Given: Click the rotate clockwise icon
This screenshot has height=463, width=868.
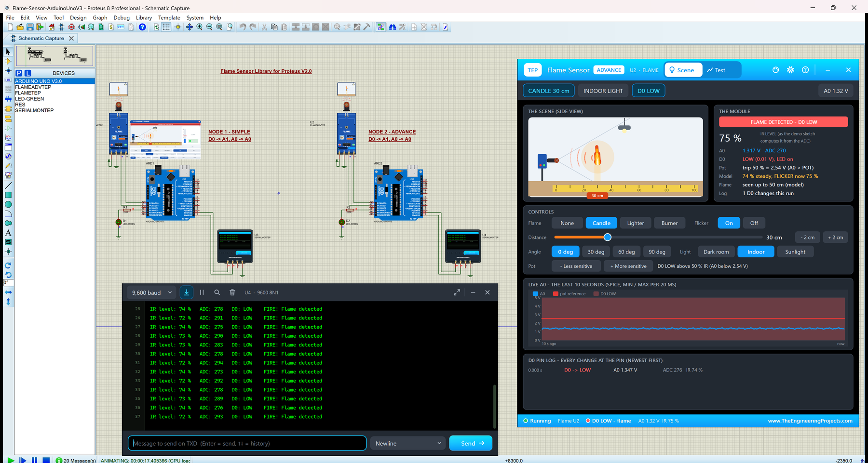Looking at the screenshot, I should 8,265.
